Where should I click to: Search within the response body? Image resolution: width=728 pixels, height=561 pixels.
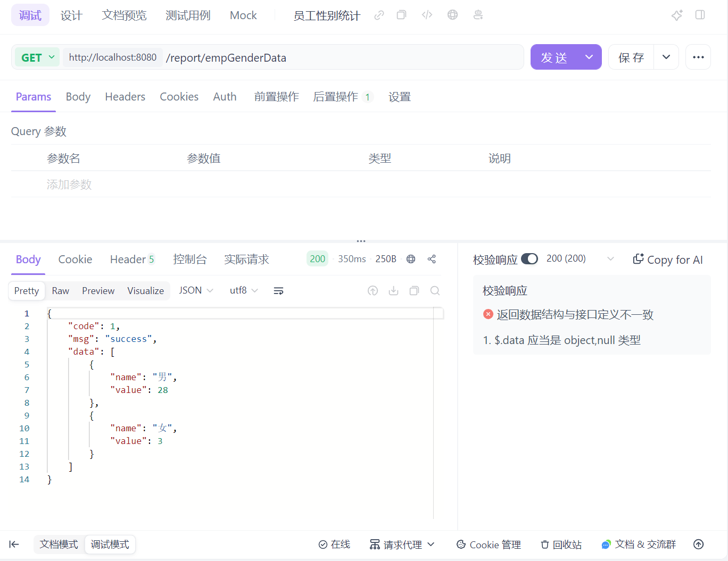coord(435,290)
